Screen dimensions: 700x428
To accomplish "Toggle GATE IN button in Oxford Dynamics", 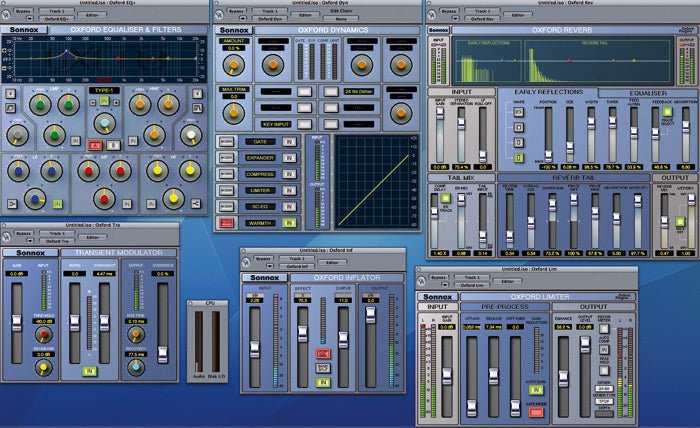I will (289, 141).
